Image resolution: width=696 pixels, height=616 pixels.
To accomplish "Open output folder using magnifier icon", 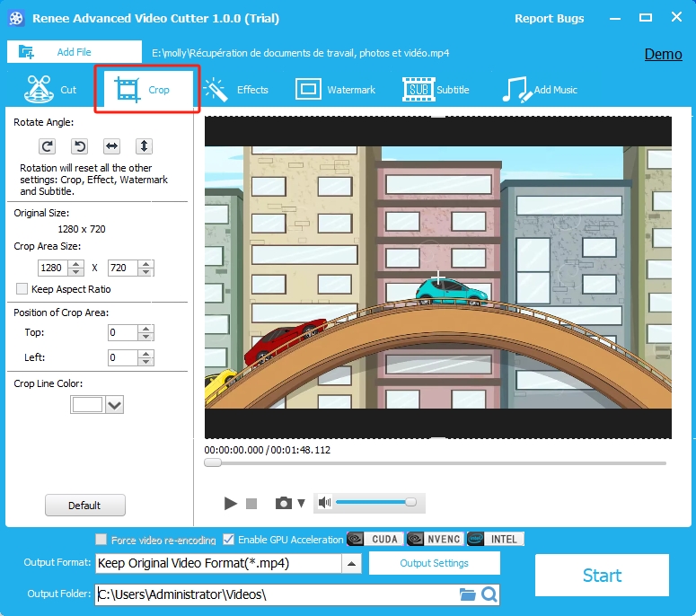I will click(489, 594).
